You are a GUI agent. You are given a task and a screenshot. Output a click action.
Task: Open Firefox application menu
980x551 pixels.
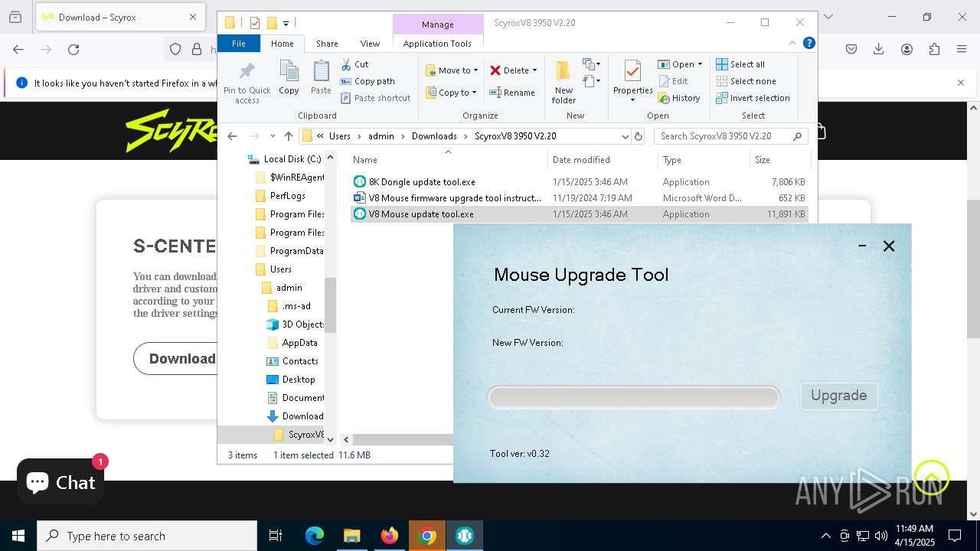(x=962, y=49)
